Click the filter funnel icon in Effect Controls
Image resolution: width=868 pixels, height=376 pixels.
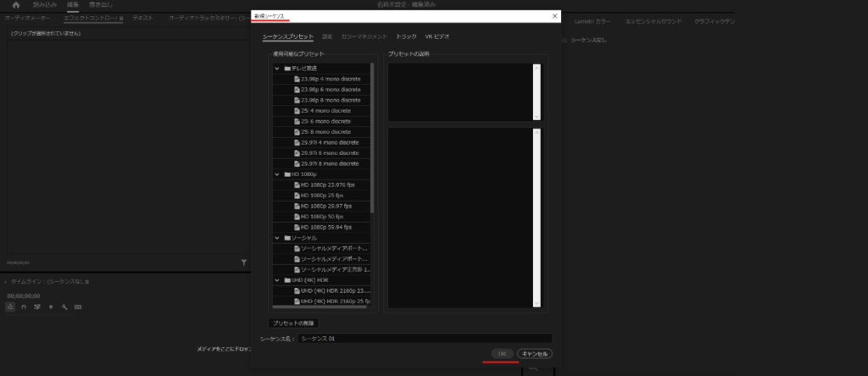coord(243,263)
